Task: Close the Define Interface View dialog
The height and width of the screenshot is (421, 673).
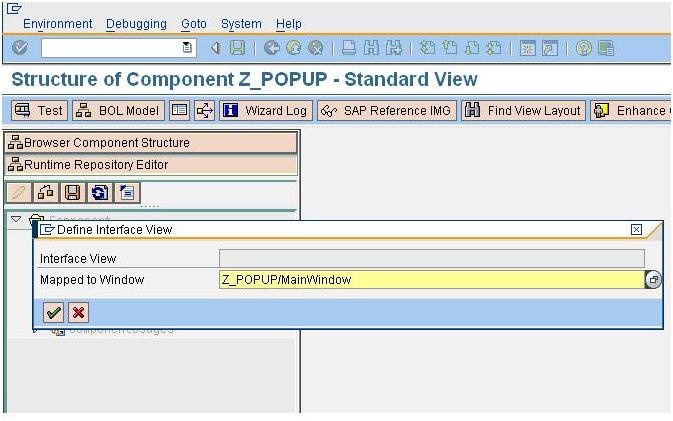Action: click(636, 230)
